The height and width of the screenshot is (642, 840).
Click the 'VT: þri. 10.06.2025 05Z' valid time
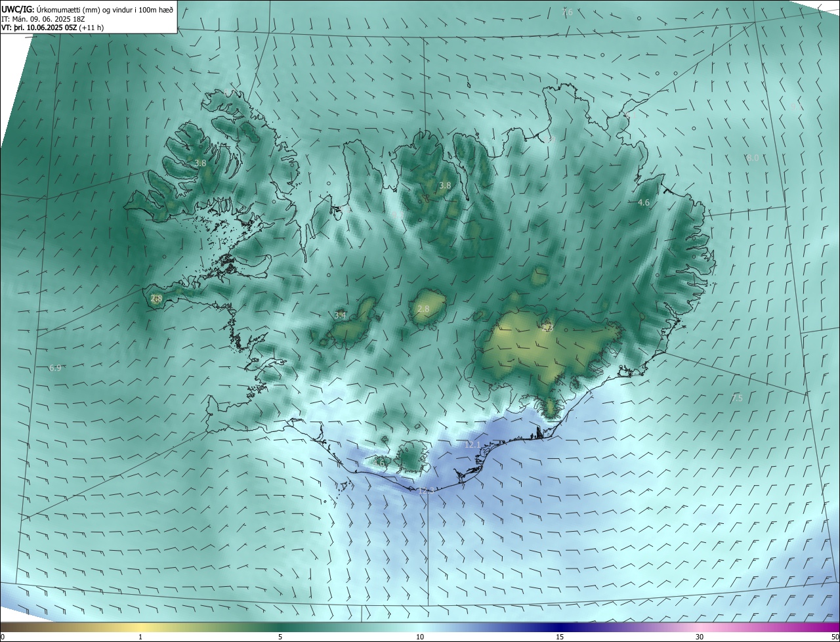pyautogui.click(x=39, y=28)
